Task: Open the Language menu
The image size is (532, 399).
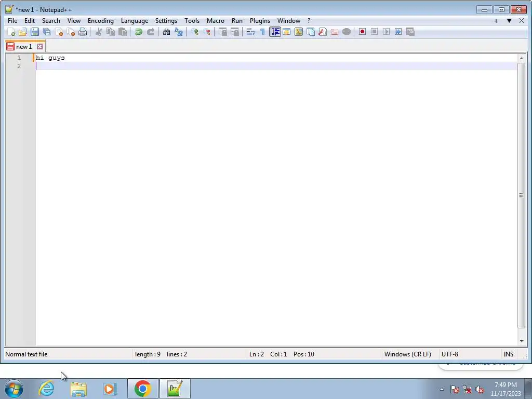Action: point(135,21)
